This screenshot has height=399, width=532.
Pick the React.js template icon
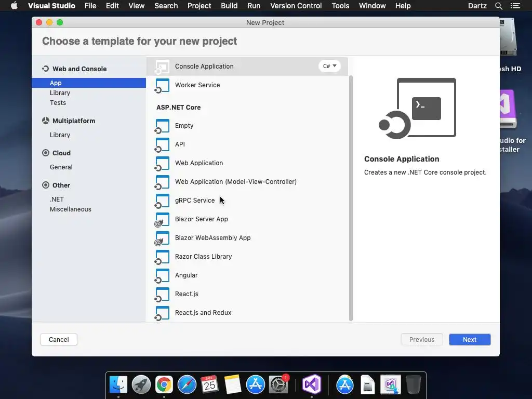[162, 294]
